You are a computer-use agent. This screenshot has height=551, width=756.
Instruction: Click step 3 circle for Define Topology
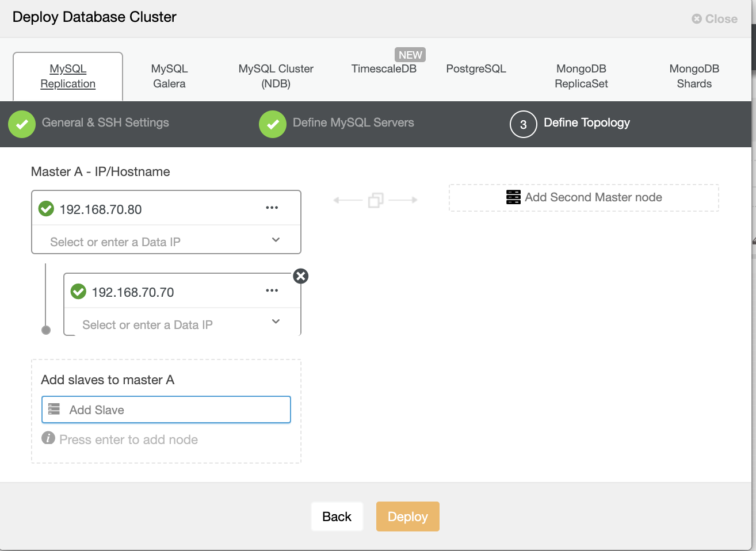(x=524, y=124)
